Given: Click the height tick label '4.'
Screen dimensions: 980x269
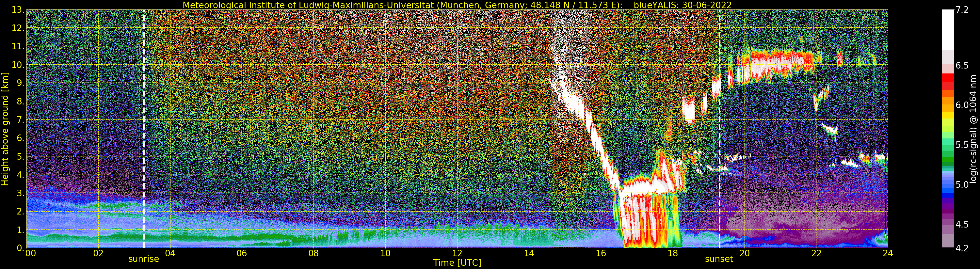Looking at the screenshot, I should (21, 175).
